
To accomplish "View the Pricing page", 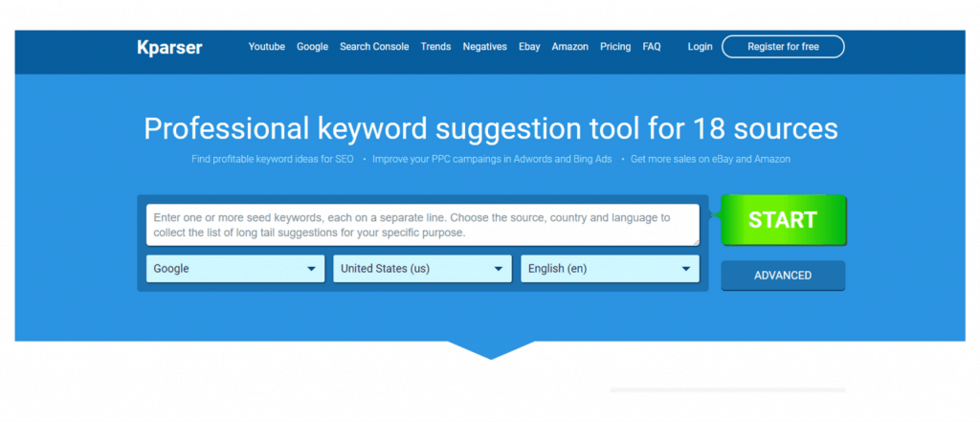I will pos(615,47).
